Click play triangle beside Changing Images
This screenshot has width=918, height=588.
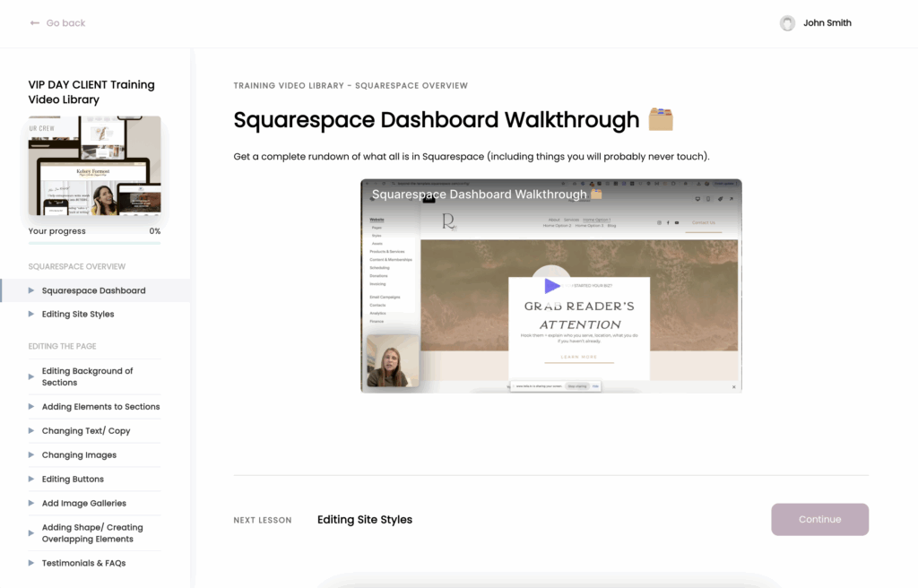pyautogui.click(x=31, y=454)
